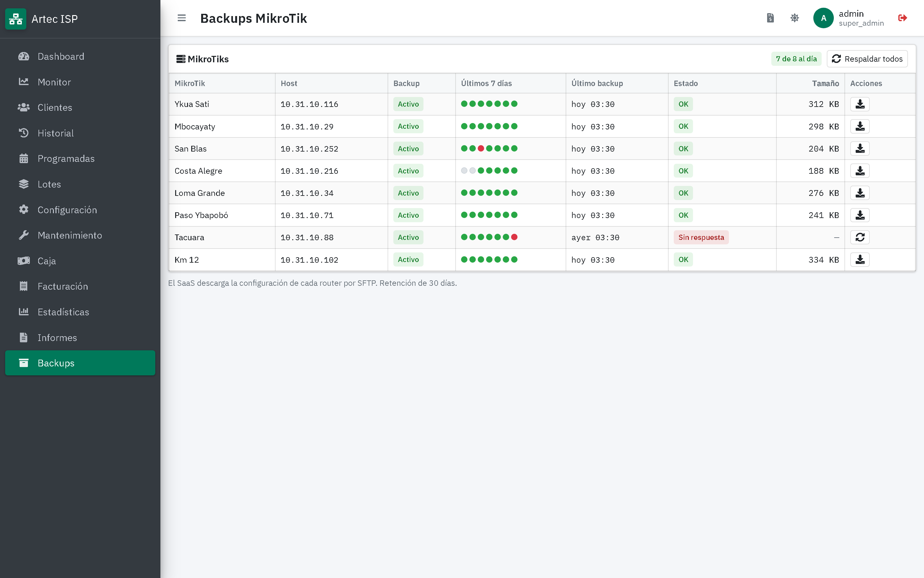Image resolution: width=924 pixels, height=578 pixels.
Task: Download backup for Km 12
Action: pyautogui.click(x=860, y=259)
